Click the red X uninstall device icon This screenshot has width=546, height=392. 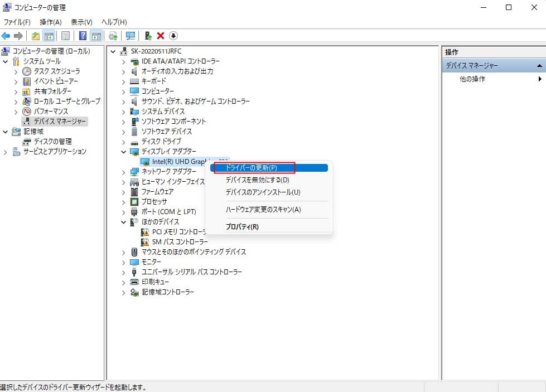coord(161,36)
